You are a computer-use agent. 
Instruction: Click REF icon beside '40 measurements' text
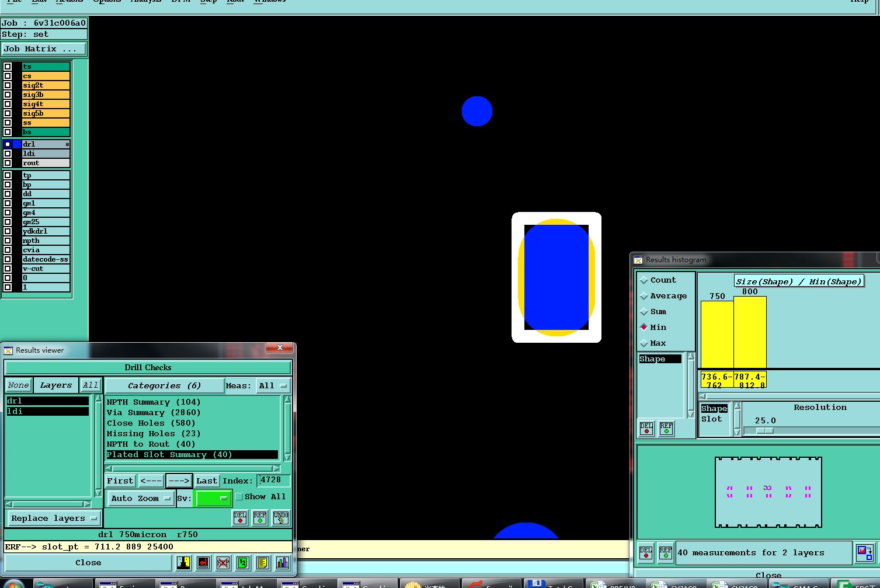666,553
